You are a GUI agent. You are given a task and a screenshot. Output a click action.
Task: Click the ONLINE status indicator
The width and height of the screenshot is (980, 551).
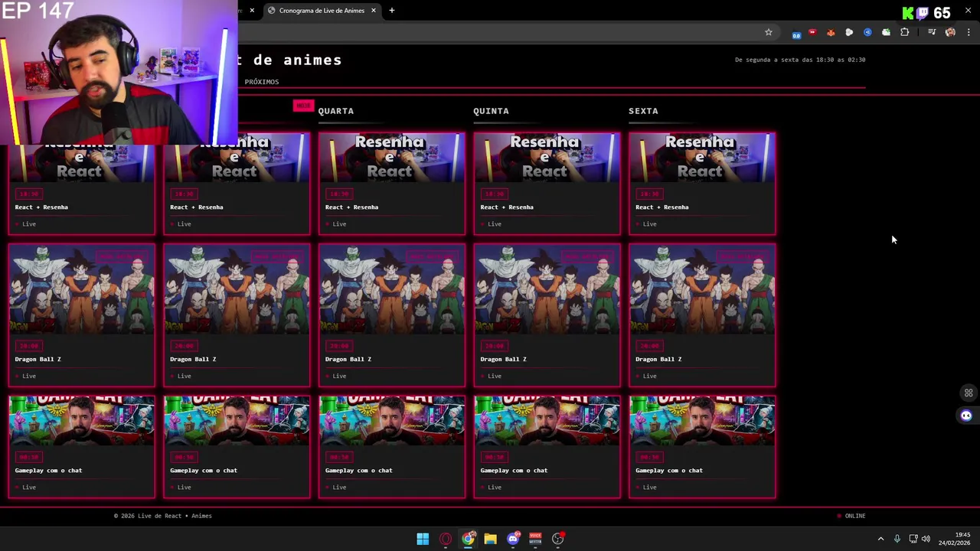pyautogui.click(x=851, y=516)
